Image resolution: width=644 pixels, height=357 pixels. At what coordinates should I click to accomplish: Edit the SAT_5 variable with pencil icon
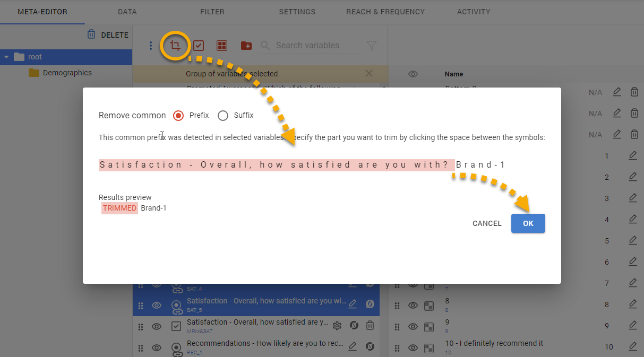pos(353,304)
